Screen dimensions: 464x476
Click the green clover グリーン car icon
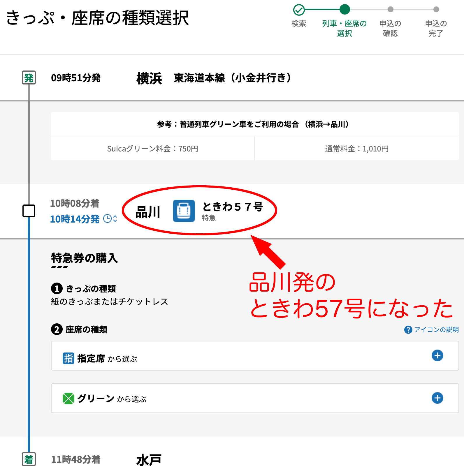pos(68,399)
